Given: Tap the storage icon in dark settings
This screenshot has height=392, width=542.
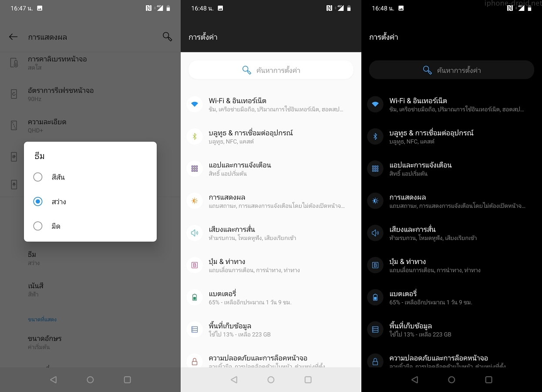Looking at the screenshot, I should (375, 330).
